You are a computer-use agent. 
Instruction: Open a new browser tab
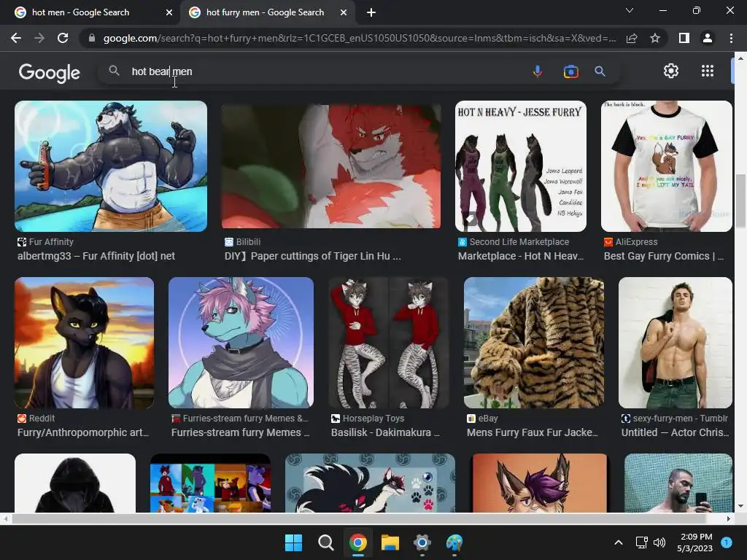(371, 12)
